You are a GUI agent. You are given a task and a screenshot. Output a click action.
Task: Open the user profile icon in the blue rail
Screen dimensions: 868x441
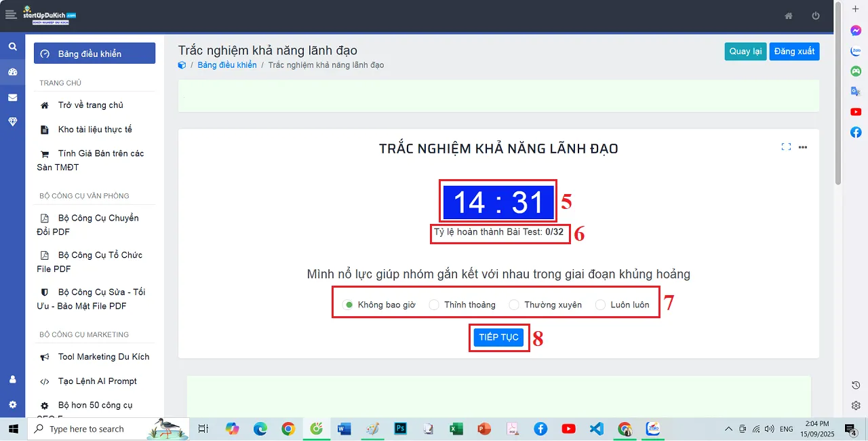click(12, 379)
